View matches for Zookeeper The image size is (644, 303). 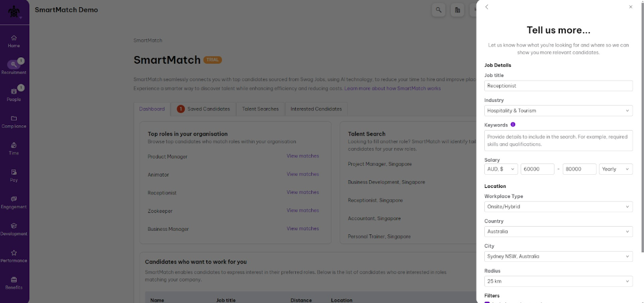[x=303, y=210]
